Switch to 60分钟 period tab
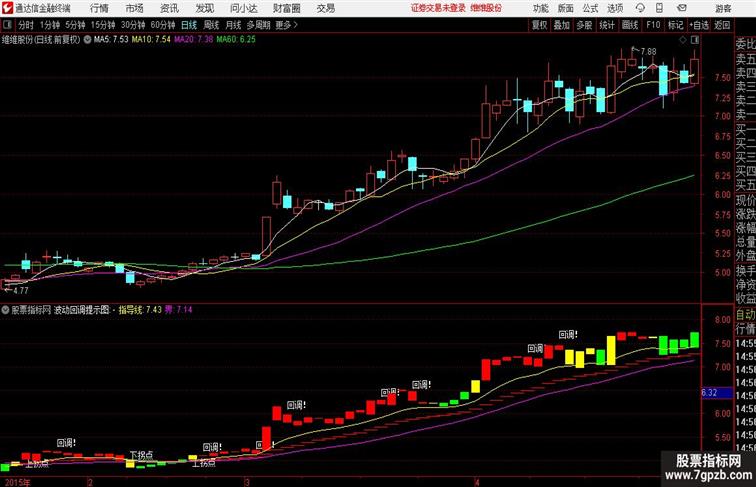 (162, 25)
